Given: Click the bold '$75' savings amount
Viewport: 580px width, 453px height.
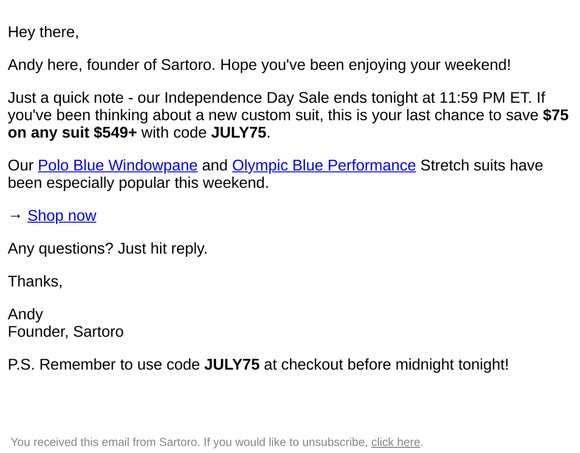Looking at the screenshot, I should click(556, 115).
